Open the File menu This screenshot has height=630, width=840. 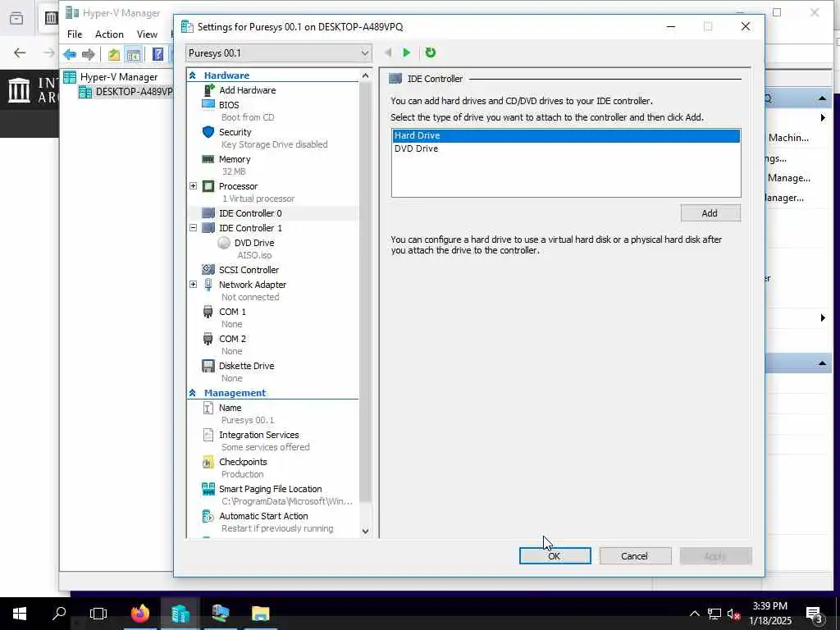click(75, 34)
